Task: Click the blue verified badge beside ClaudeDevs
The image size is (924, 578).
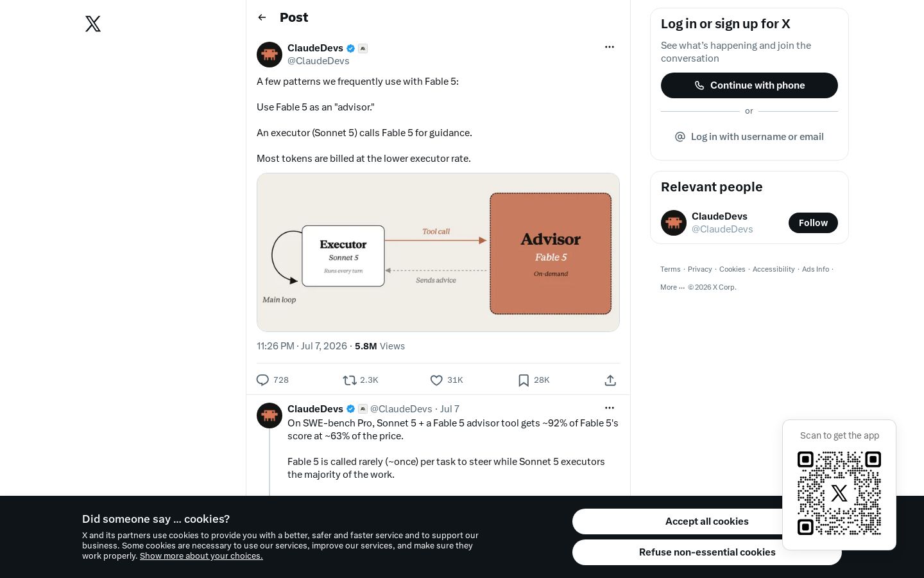Action: click(351, 48)
